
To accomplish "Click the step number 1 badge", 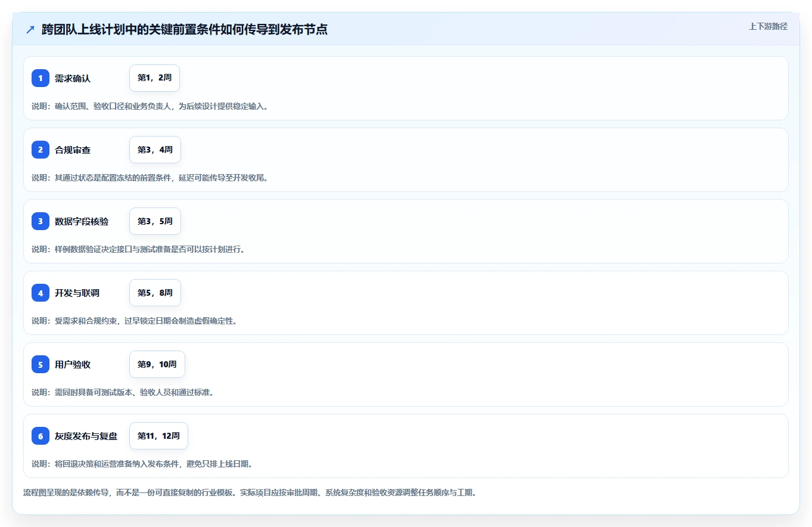I will (41, 78).
